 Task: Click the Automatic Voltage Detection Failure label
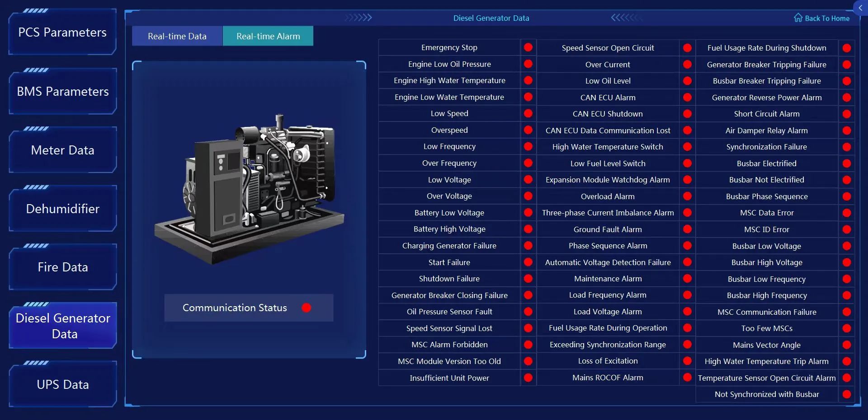[x=608, y=262]
